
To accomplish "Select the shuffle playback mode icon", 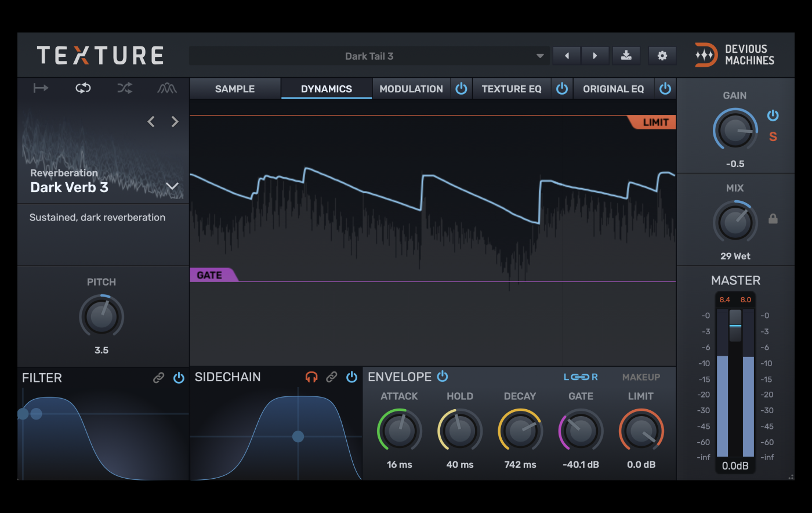I will click(125, 88).
